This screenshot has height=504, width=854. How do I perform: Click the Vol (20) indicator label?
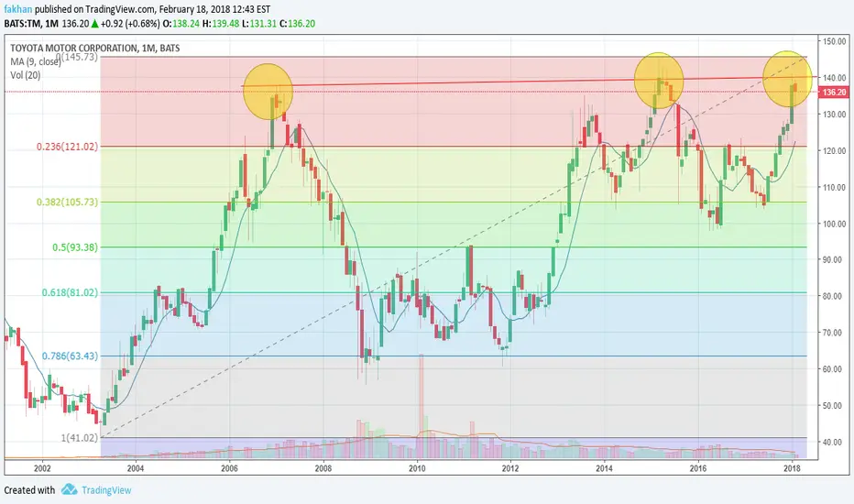coord(25,75)
